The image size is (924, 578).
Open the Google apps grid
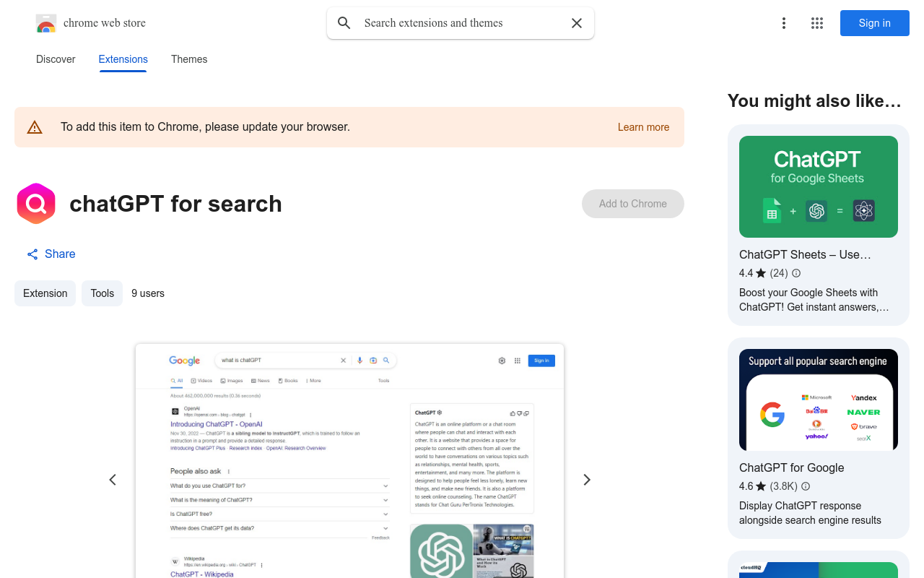(817, 23)
